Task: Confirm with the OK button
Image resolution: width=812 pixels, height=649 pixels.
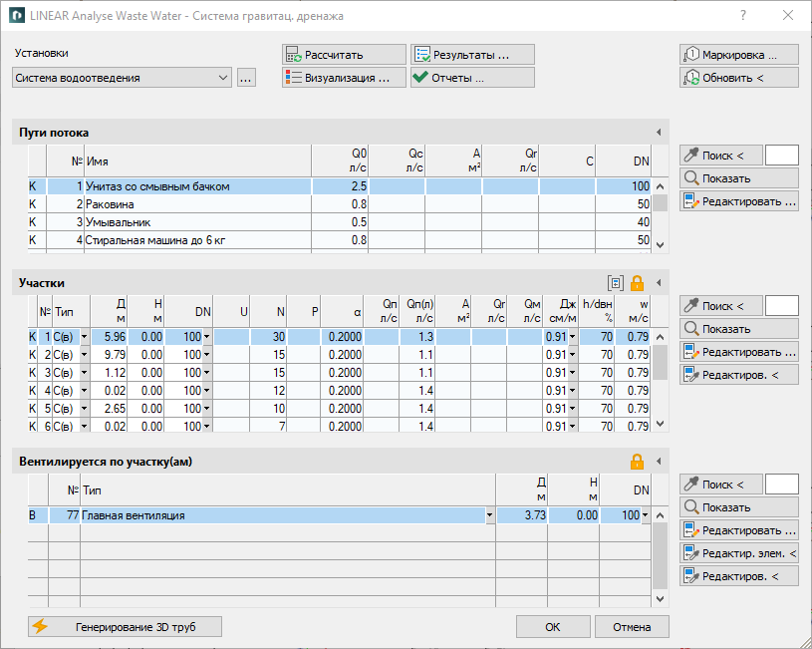Action: tap(553, 627)
